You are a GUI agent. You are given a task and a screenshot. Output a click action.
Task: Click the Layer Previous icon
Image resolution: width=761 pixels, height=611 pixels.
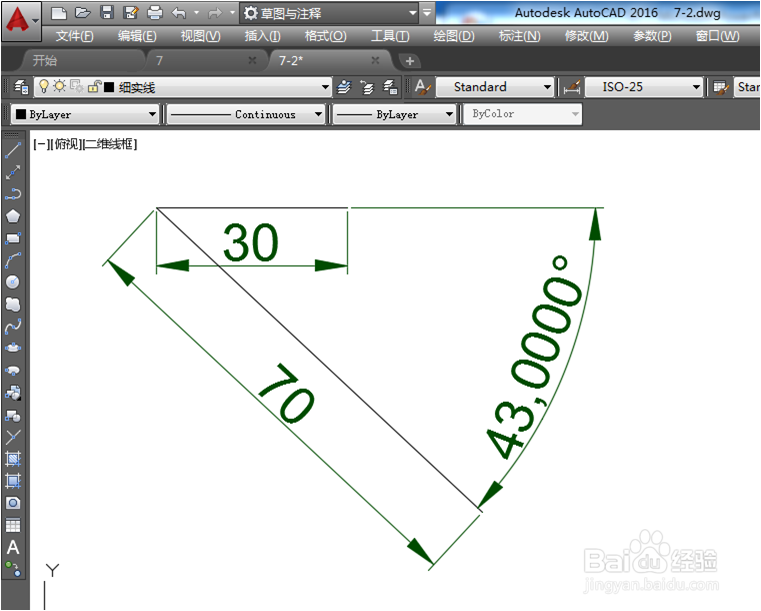pyautogui.click(x=367, y=87)
